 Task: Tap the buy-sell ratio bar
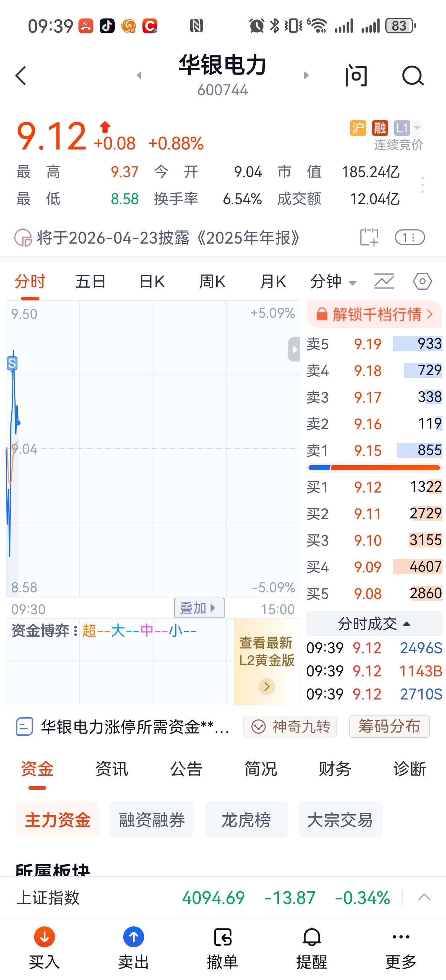click(374, 468)
